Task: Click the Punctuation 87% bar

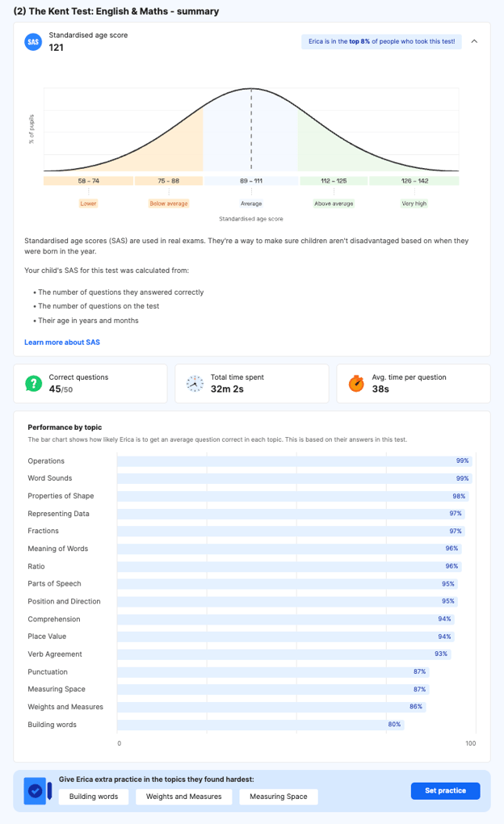Action: [x=272, y=672]
